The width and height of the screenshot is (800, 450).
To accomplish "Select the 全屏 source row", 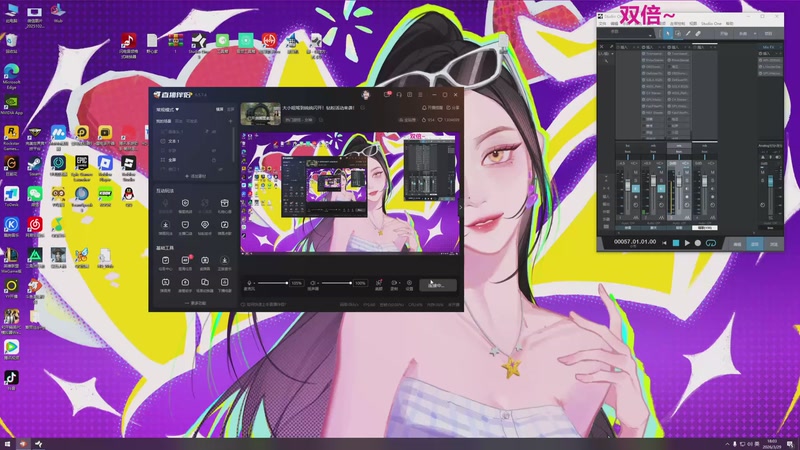I will tap(194, 160).
